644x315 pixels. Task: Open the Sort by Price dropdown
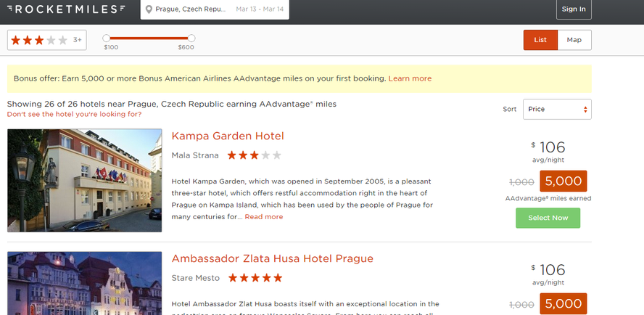[557, 109]
